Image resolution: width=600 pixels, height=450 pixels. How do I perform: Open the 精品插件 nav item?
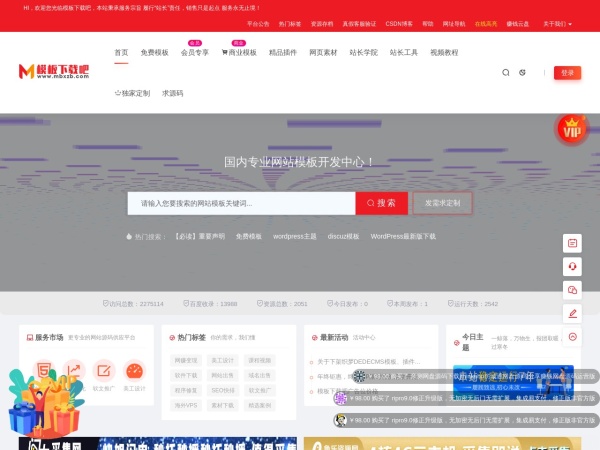[x=283, y=52]
